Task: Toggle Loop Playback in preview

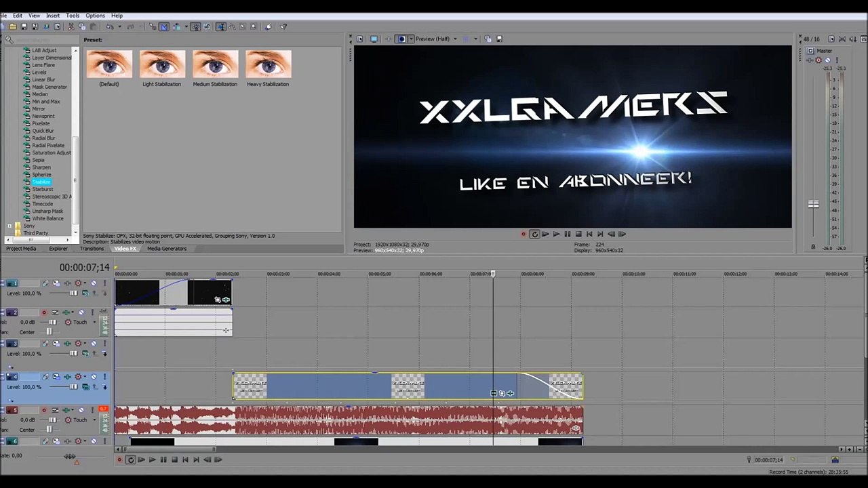Action: click(534, 234)
